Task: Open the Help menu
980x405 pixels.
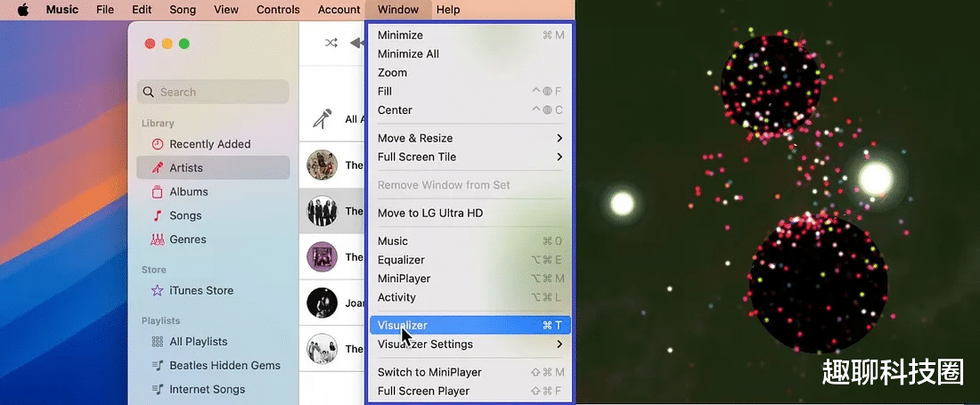Action: [448, 10]
